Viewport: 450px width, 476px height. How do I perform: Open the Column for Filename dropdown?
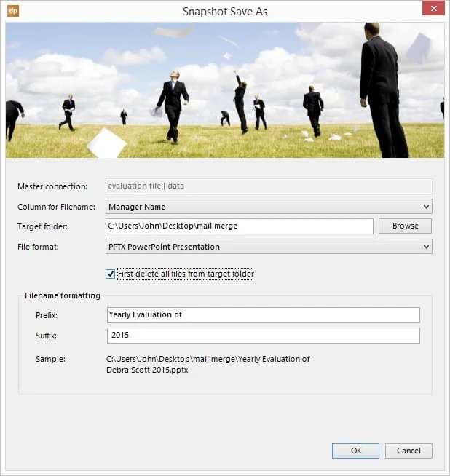269,207
